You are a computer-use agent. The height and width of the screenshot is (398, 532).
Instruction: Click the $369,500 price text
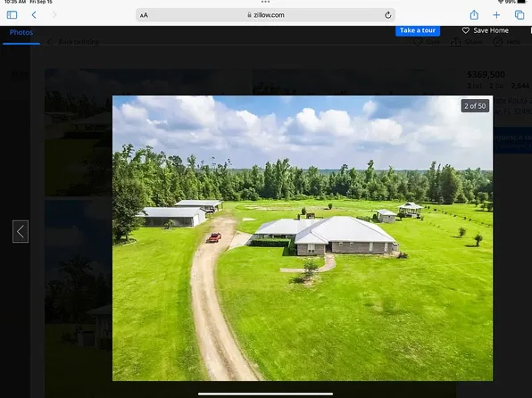(x=486, y=75)
